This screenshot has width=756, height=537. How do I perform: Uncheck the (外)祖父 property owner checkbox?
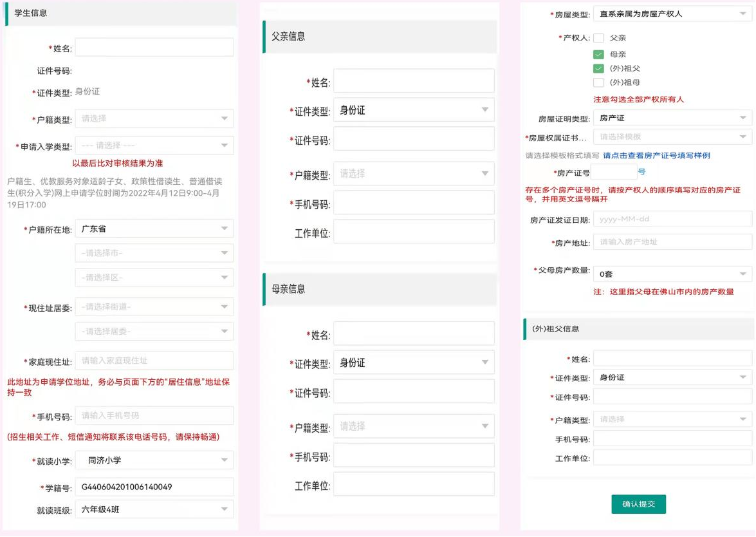(598, 68)
